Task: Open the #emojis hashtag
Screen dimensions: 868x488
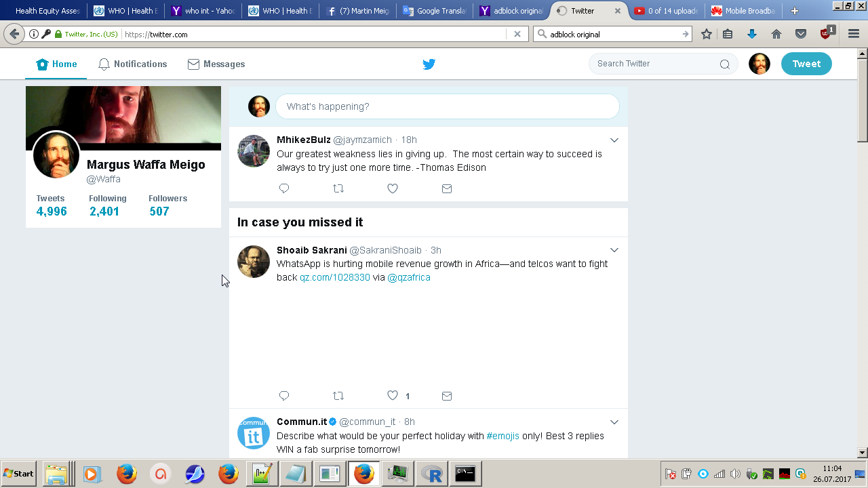Action: (x=503, y=436)
